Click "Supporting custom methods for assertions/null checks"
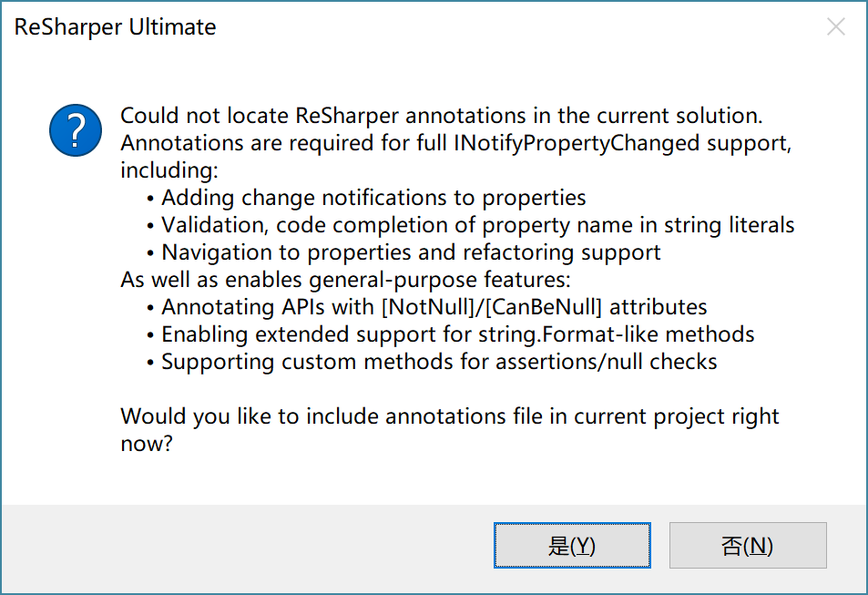The image size is (868, 595). [439, 362]
